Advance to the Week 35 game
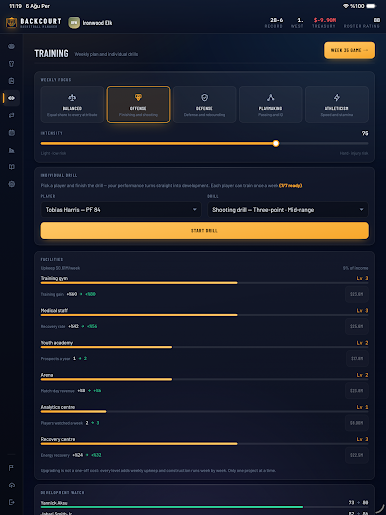Screen dimensions: 386x515 click(349, 50)
